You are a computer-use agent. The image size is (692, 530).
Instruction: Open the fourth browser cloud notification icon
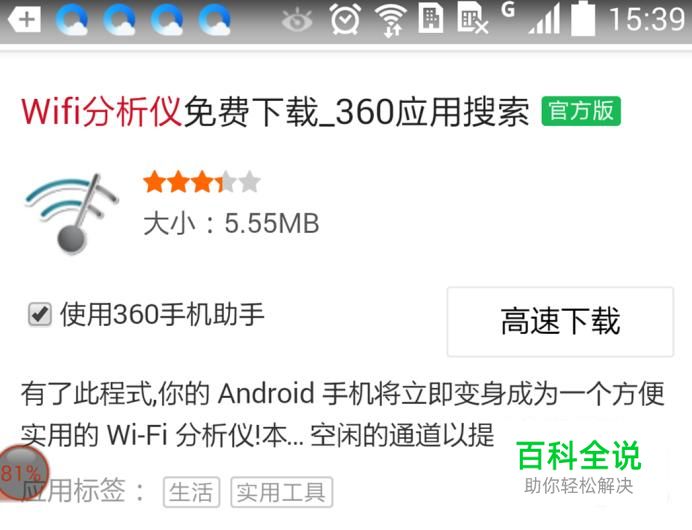(214, 20)
